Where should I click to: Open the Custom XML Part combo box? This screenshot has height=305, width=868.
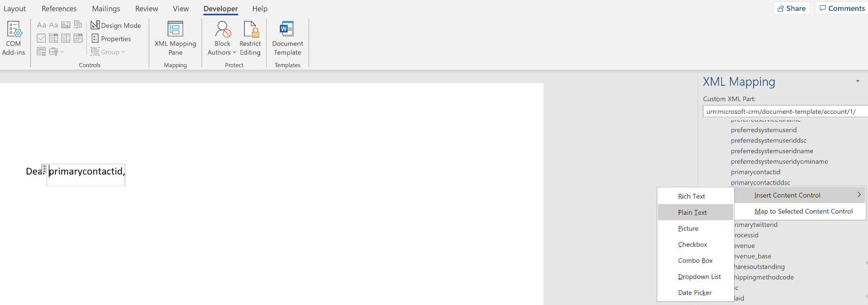point(786,111)
